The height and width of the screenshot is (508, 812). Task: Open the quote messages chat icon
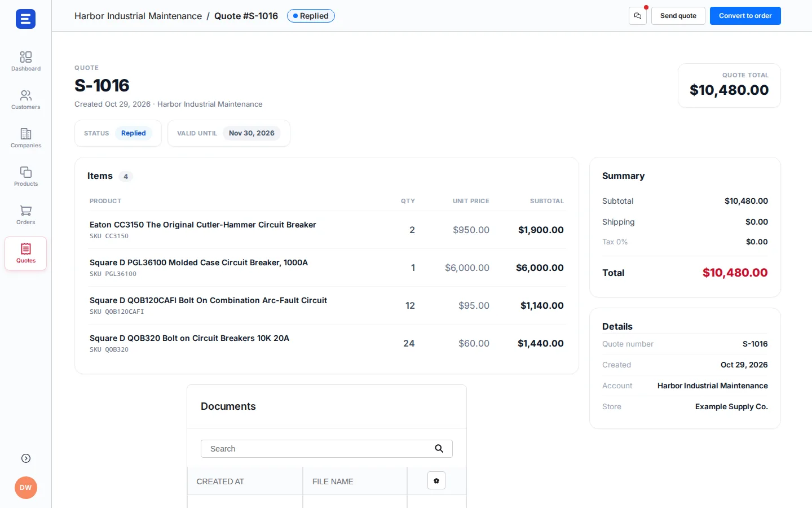tap(638, 16)
